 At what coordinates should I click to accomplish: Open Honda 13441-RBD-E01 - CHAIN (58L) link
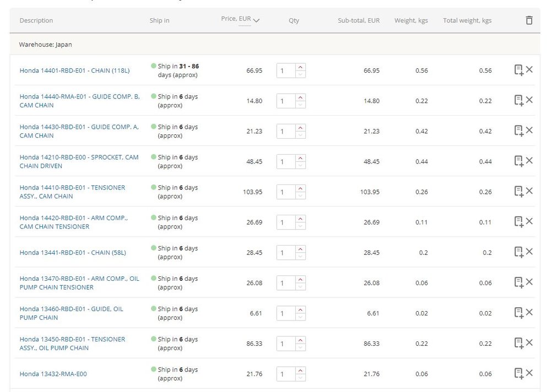pyautogui.click(x=73, y=253)
